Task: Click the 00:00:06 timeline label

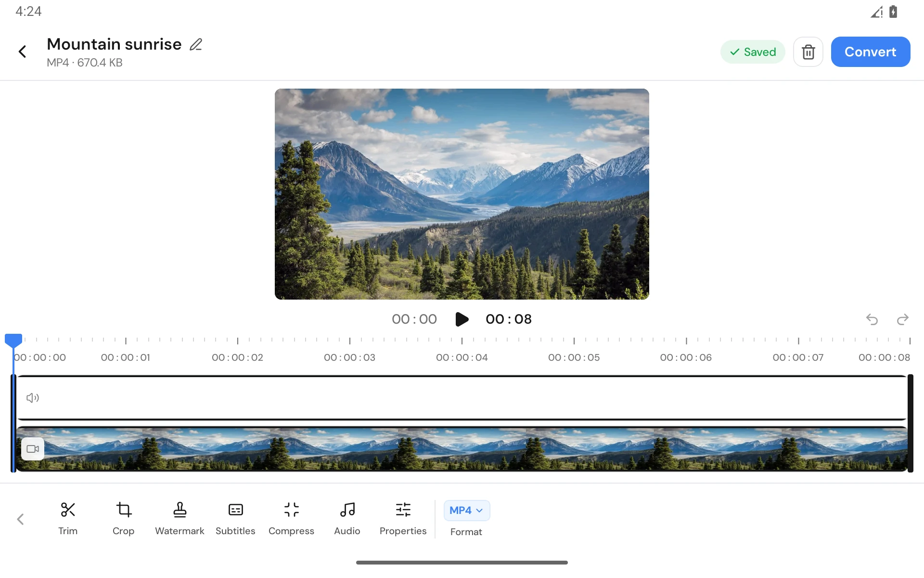Action: coord(686,357)
